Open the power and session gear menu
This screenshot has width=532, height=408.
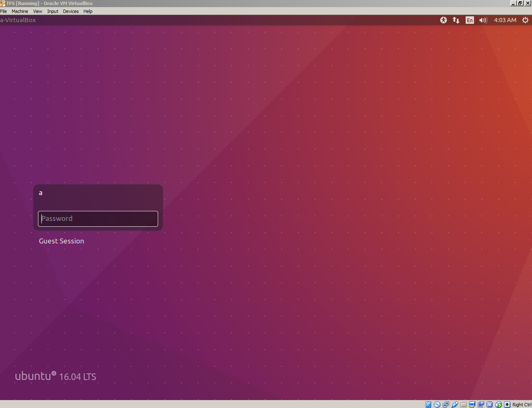(525, 20)
